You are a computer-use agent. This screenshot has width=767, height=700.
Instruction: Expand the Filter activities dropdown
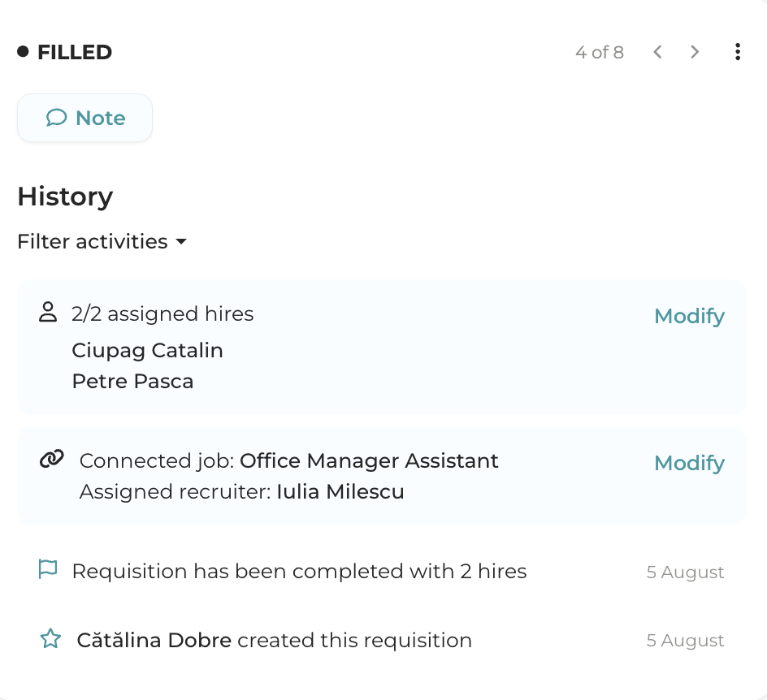click(x=102, y=242)
